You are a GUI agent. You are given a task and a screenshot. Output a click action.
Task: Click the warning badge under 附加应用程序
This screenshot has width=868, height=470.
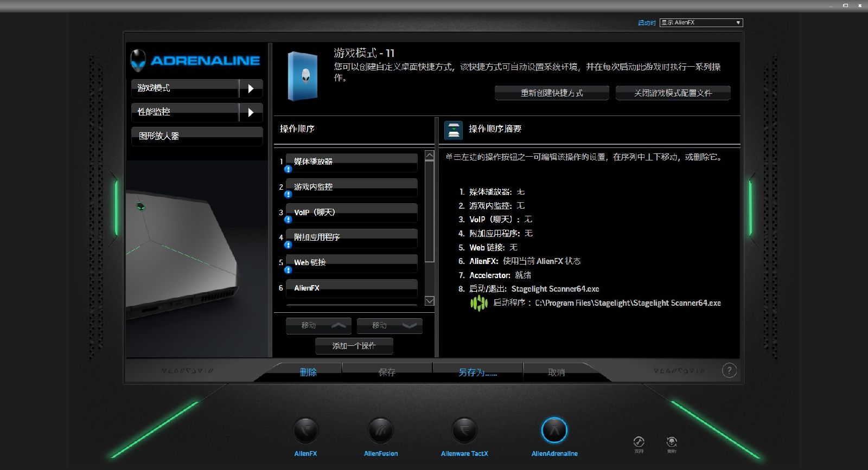pyautogui.click(x=288, y=244)
